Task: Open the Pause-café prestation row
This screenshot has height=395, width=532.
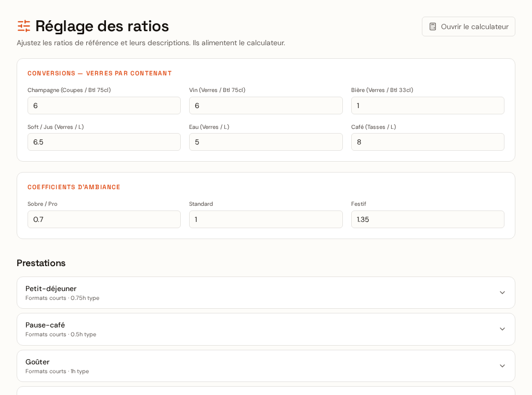Action: (x=265, y=329)
